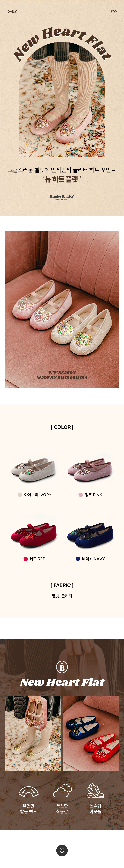
Task: Select the ivory color swatch dot
Action: click(20, 495)
